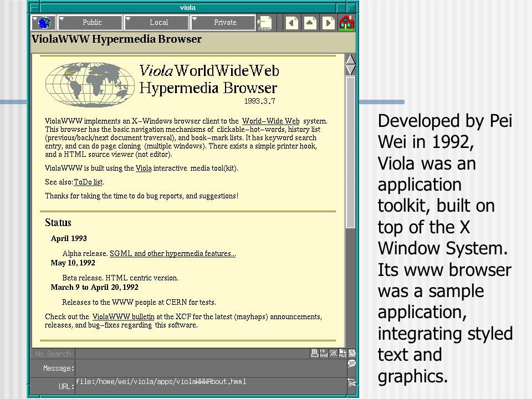This screenshot has height=399, width=532.
Task: Open the ToDo list link
Action: click(88, 182)
